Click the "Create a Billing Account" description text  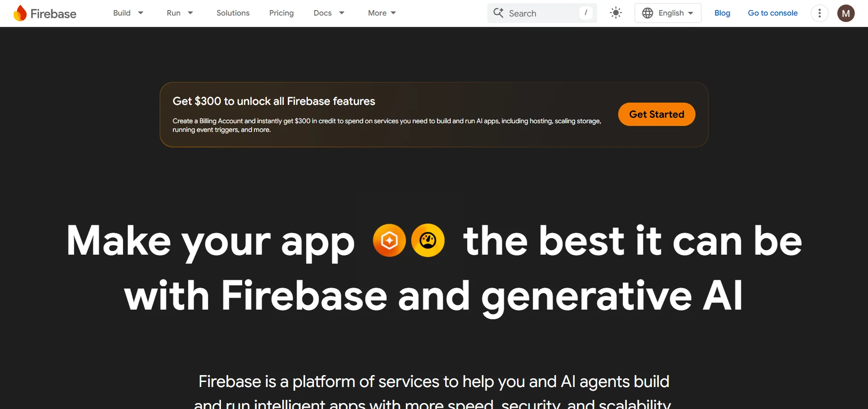tap(387, 125)
